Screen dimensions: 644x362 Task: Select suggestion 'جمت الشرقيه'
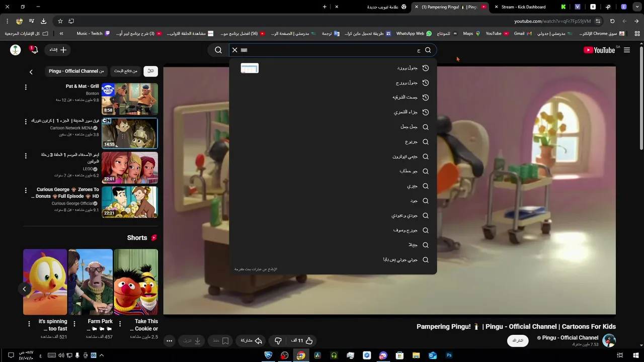333,98
